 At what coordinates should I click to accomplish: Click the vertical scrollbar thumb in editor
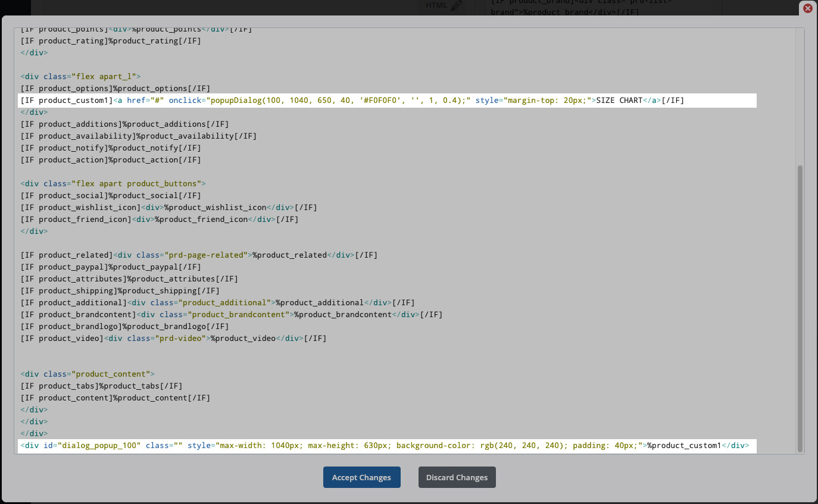(x=800, y=308)
